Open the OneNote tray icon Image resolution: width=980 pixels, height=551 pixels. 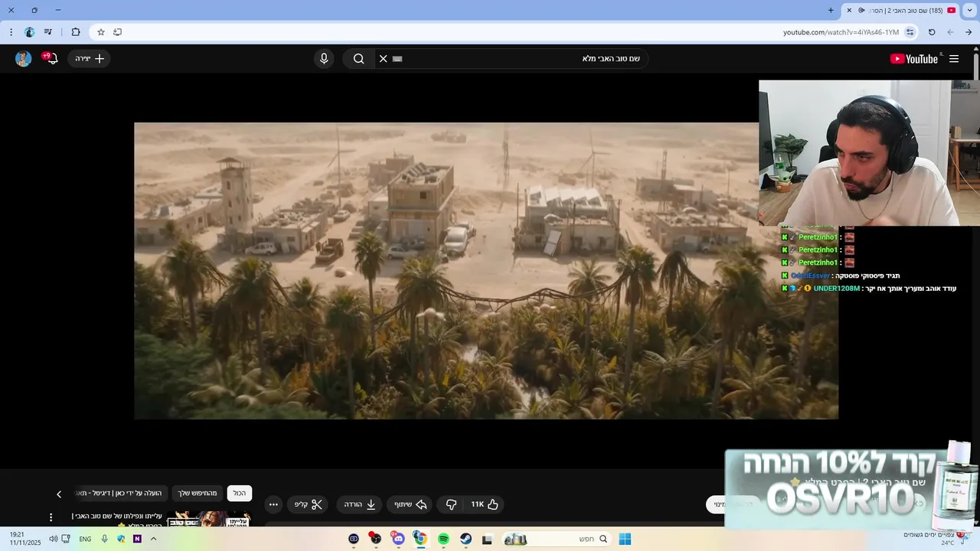pyautogui.click(x=137, y=539)
